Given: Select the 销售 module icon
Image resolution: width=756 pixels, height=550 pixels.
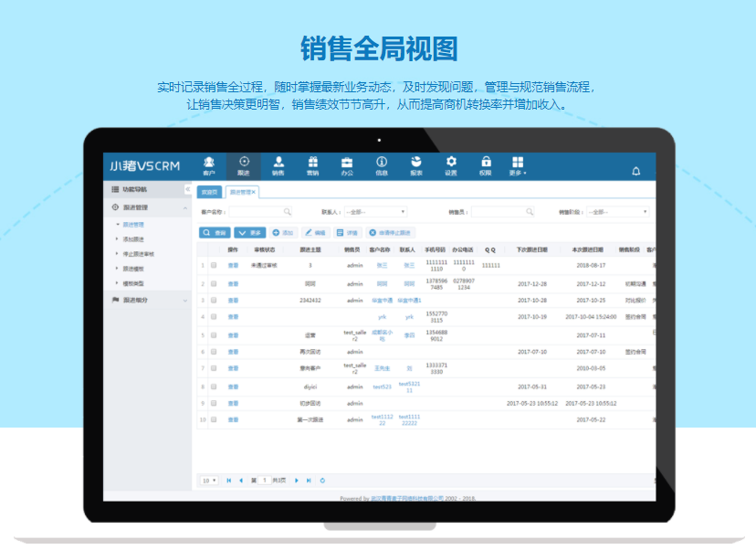Looking at the screenshot, I should pos(280,166).
